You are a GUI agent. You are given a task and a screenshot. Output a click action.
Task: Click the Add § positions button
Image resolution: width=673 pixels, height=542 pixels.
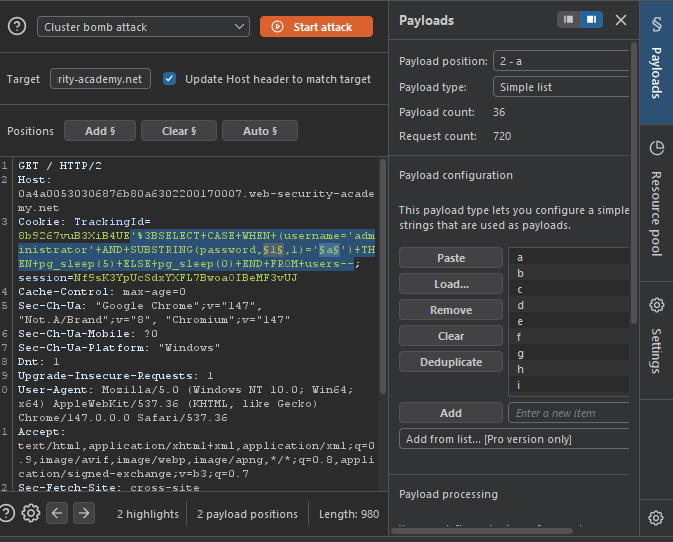tap(100, 130)
